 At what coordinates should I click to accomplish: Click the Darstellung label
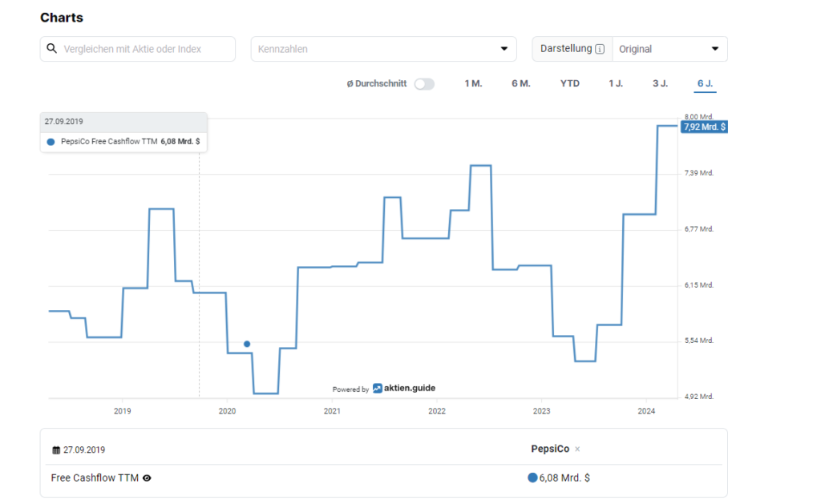coord(566,49)
